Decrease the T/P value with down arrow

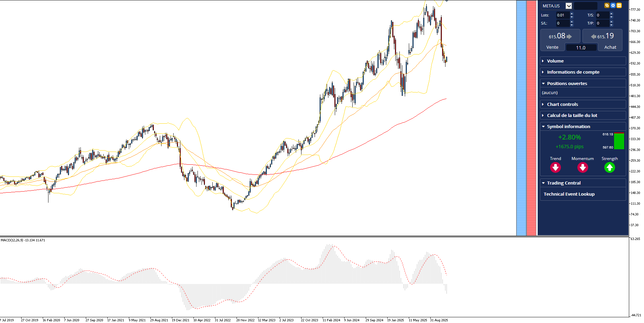(611, 25)
